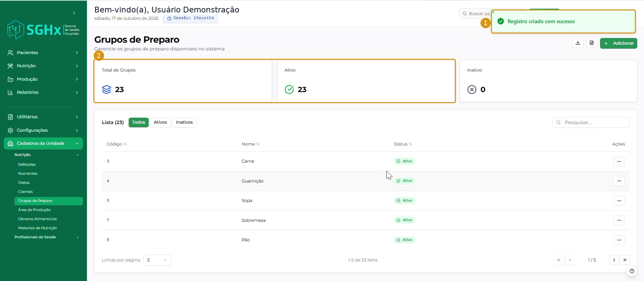This screenshot has height=281, width=644.
Task: Expand the Produção menu
Action: tap(43, 79)
